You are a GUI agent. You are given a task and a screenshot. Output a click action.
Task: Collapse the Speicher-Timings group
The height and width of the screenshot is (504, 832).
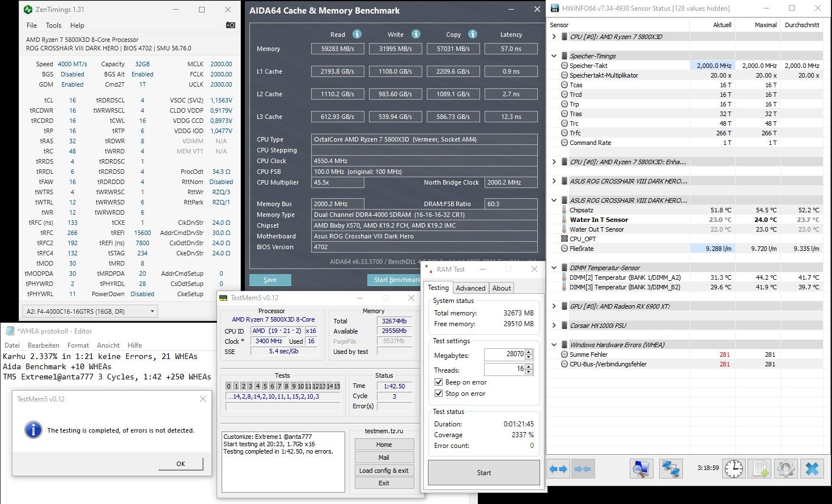pyautogui.click(x=554, y=56)
